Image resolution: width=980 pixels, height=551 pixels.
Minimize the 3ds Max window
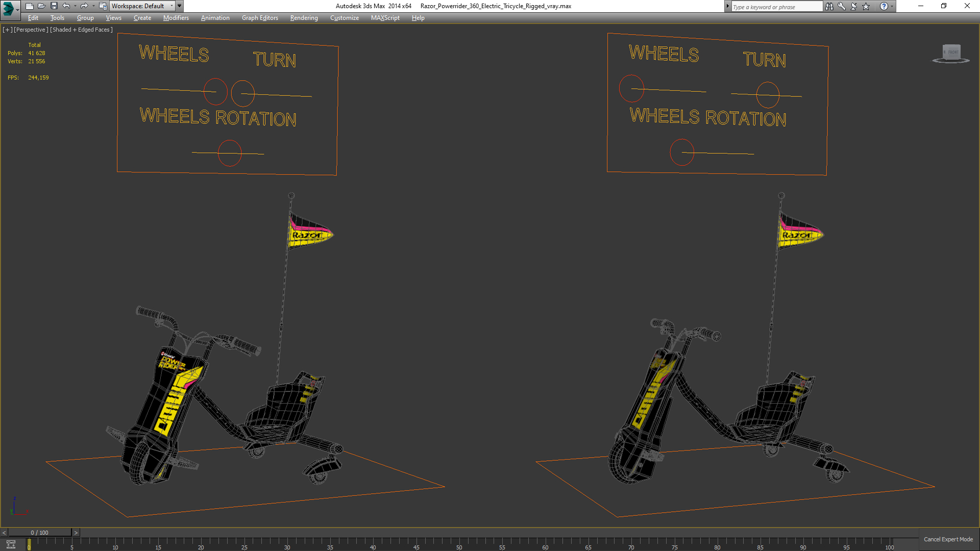[x=921, y=6]
